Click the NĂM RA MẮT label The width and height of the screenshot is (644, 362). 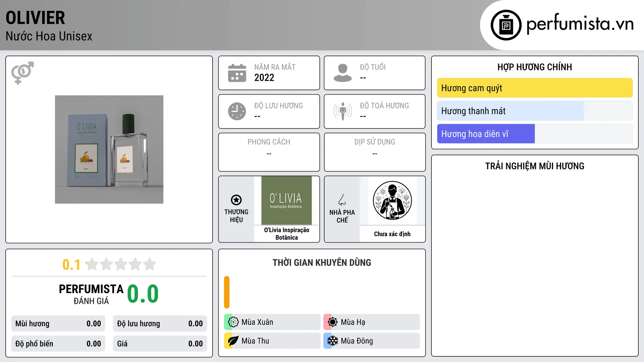(x=275, y=67)
